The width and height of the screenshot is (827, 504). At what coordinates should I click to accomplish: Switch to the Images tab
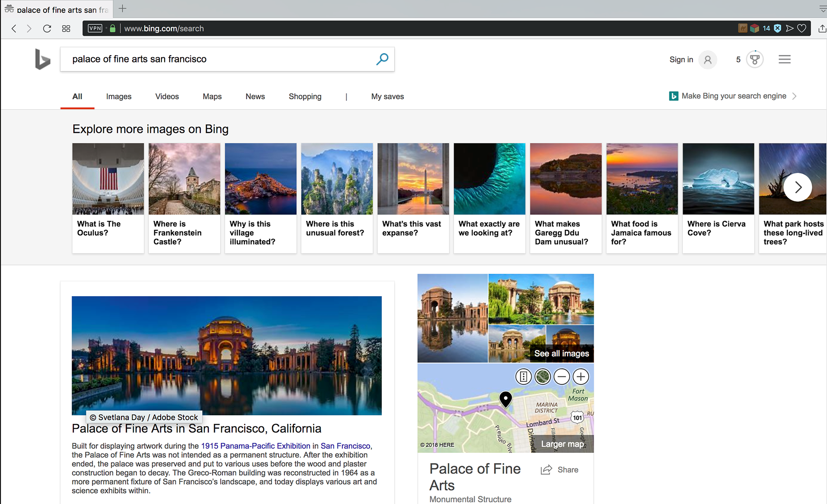coord(118,96)
